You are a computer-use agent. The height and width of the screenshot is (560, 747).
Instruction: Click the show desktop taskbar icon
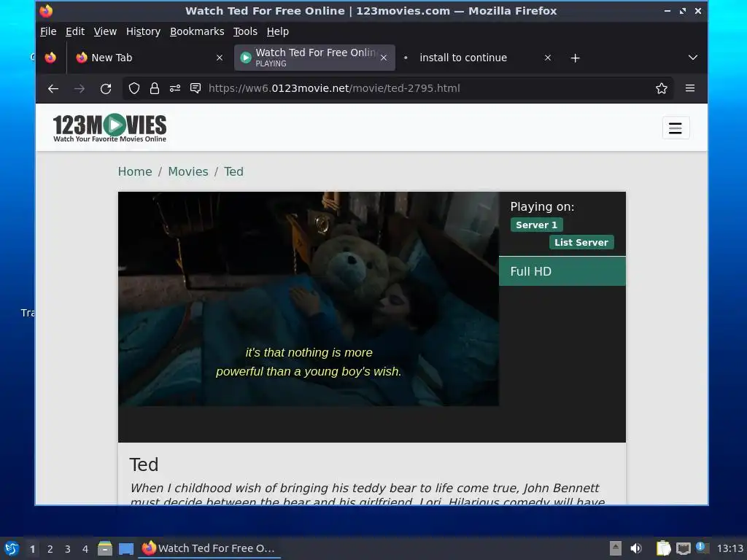(125, 548)
